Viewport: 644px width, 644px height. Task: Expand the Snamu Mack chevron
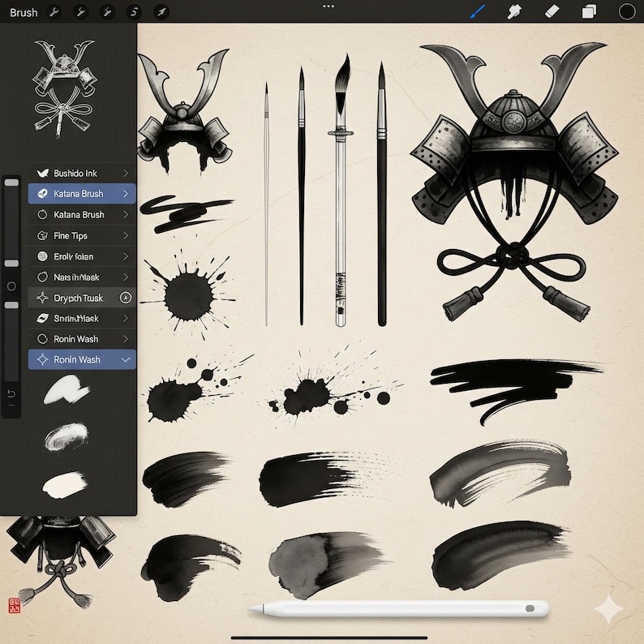tap(126, 318)
